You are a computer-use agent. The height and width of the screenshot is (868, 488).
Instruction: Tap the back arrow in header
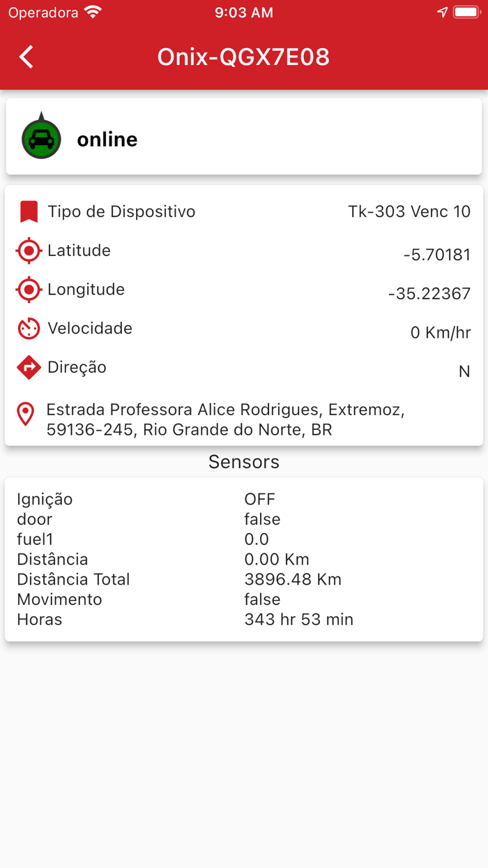pyautogui.click(x=26, y=57)
